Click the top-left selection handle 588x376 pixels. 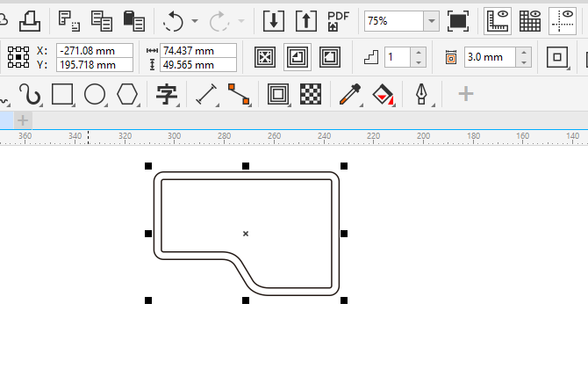pos(148,166)
